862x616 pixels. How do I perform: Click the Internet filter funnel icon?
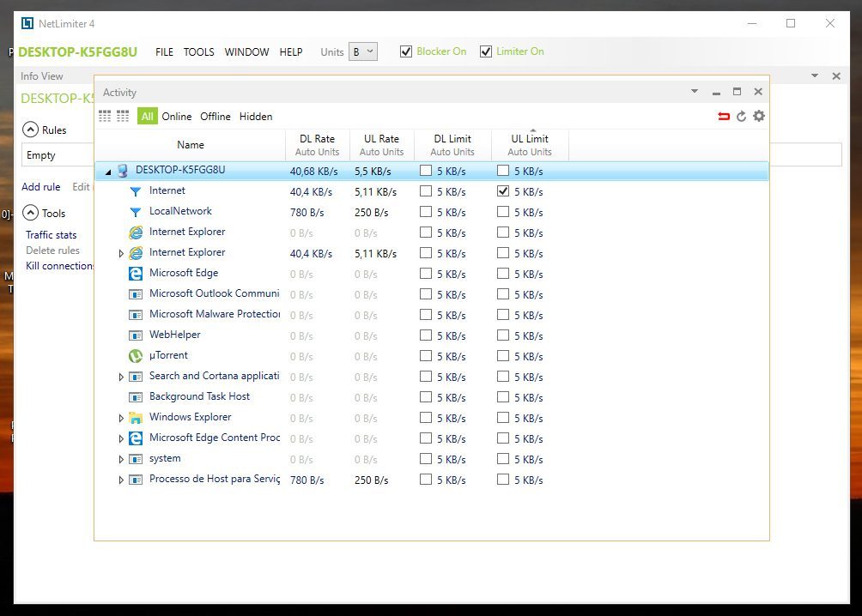click(136, 191)
